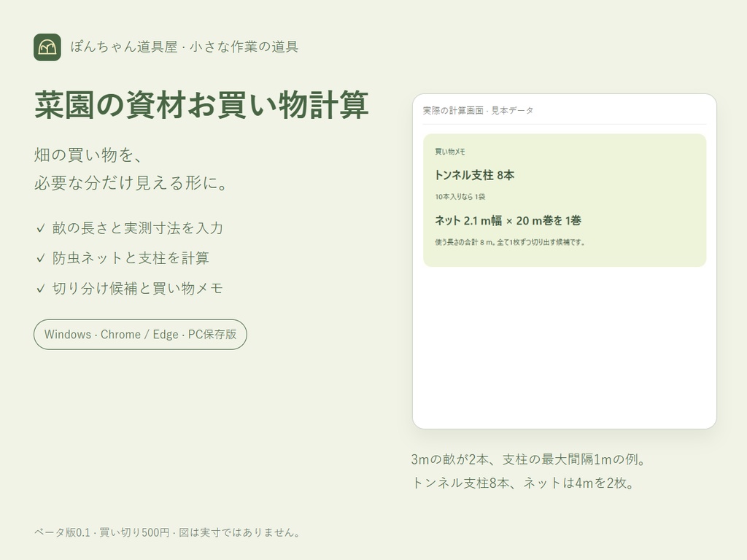Click the 'Windows · Chrome / Edge · PC保存版' pill
The height and width of the screenshot is (560, 747).
[x=140, y=334]
